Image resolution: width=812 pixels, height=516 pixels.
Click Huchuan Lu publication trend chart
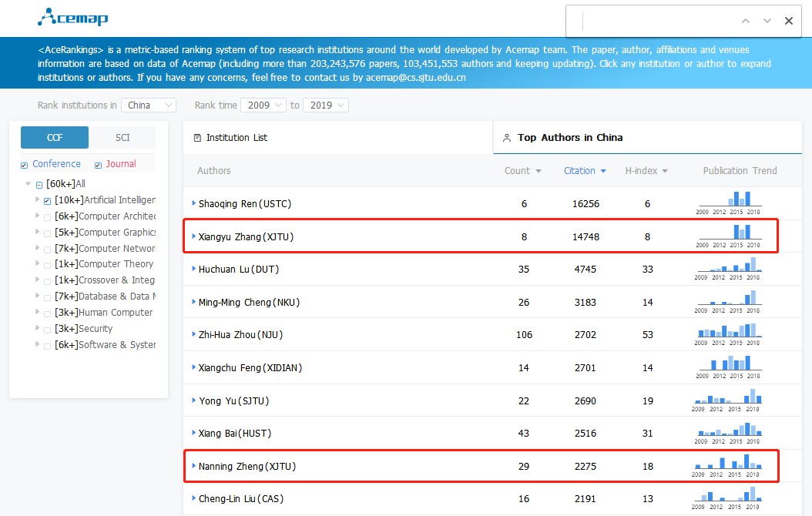click(729, 268)
